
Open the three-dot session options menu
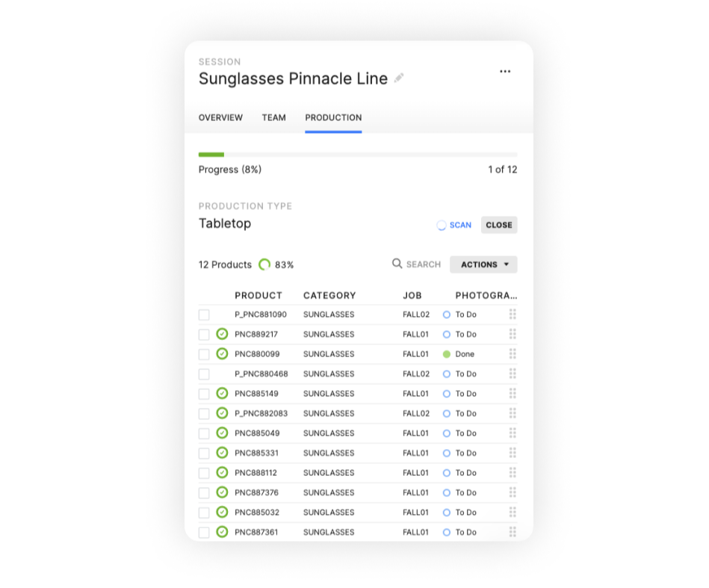click(505, 71)
